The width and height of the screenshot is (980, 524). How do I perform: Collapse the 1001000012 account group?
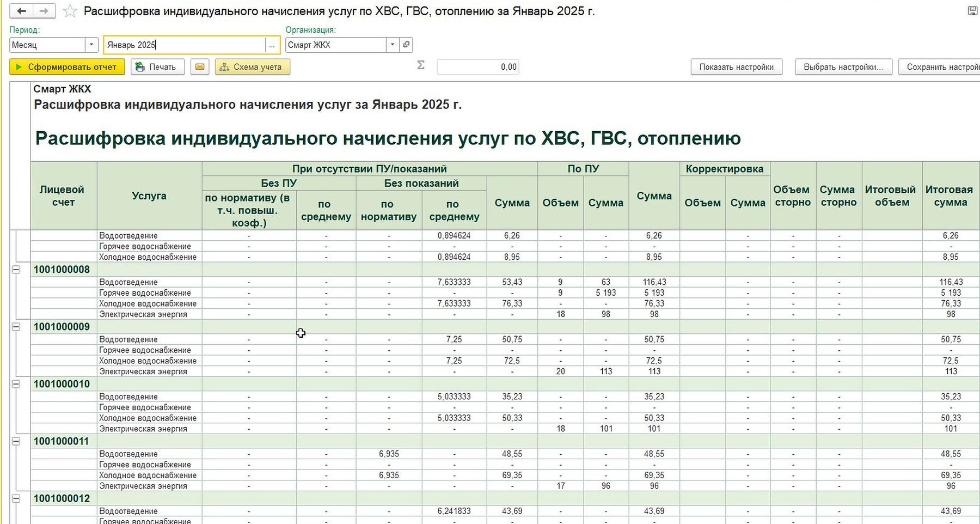[16, 498]
